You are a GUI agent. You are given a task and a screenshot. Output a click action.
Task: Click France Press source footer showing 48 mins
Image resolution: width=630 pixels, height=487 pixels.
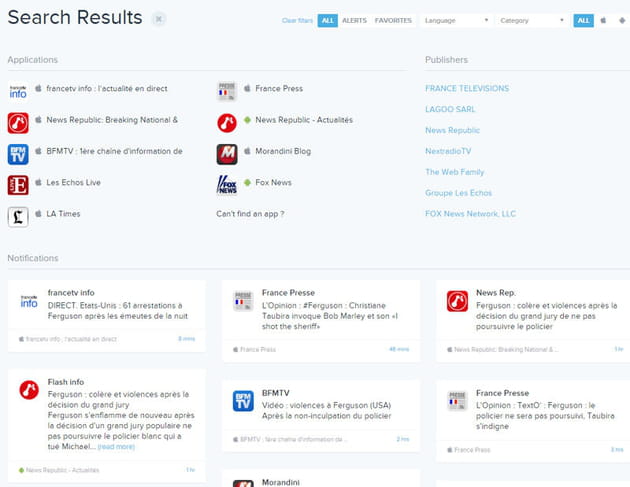click(254, 350)
